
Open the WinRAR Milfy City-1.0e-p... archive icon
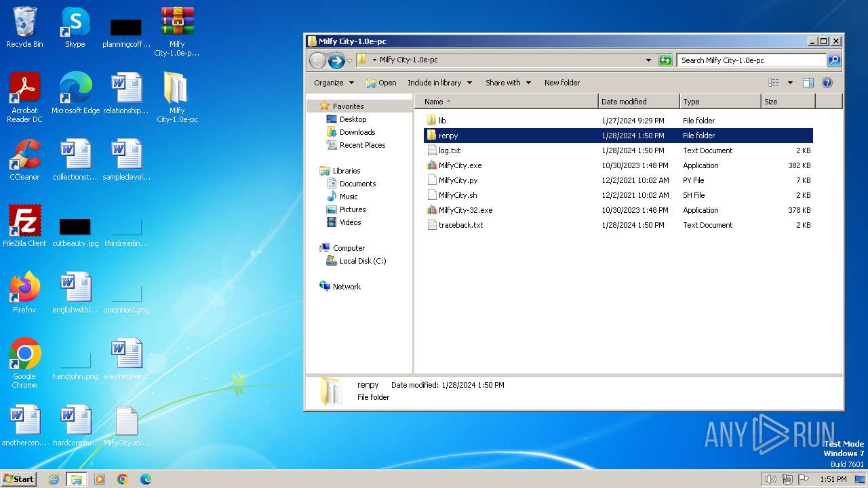click(x=177, y=32)
